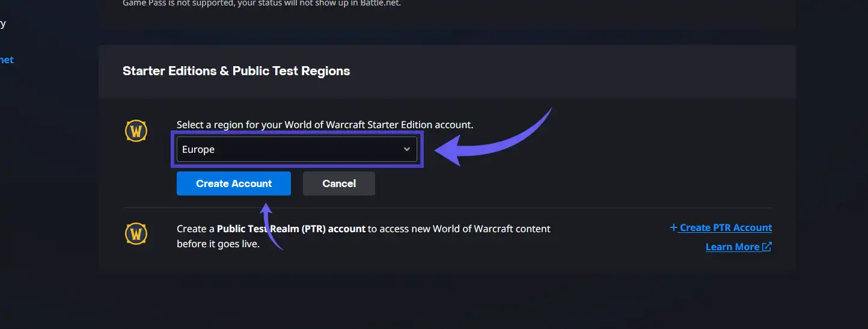This screenshot has width=868, height=329.
Task: Click the bold Public Test Realm (PTR) account text
Action: pyautogui.click(x=291, y=229)
